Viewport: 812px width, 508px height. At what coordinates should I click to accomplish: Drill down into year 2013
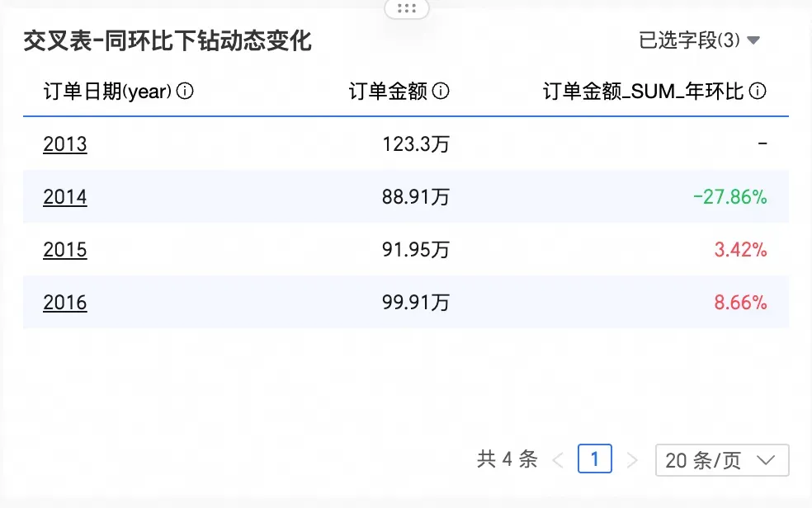[x=64, y=143]
